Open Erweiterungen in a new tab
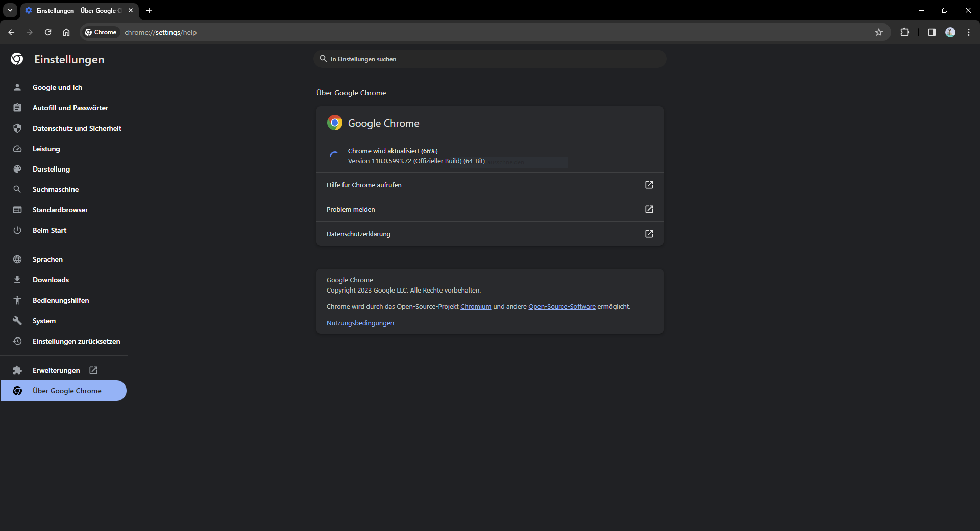The height and width of the screenshot is (531, 980). [x=63, y=370]
